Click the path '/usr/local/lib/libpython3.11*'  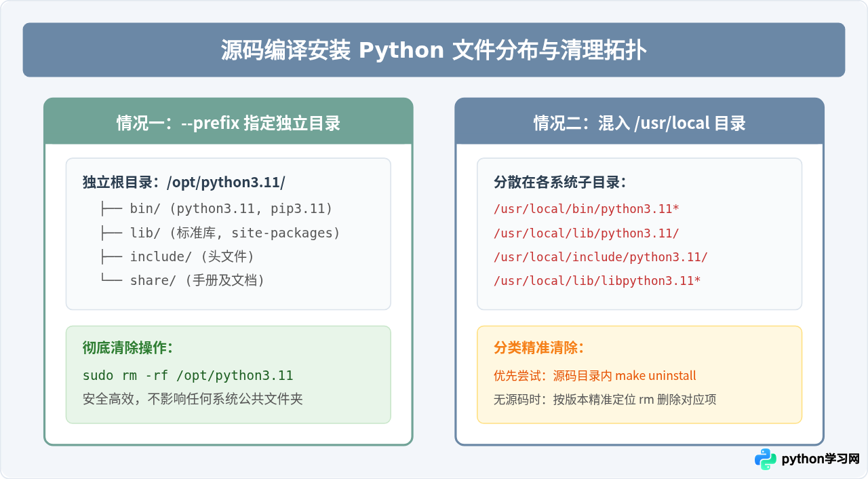pyautogui.click(x=597, y=280)
